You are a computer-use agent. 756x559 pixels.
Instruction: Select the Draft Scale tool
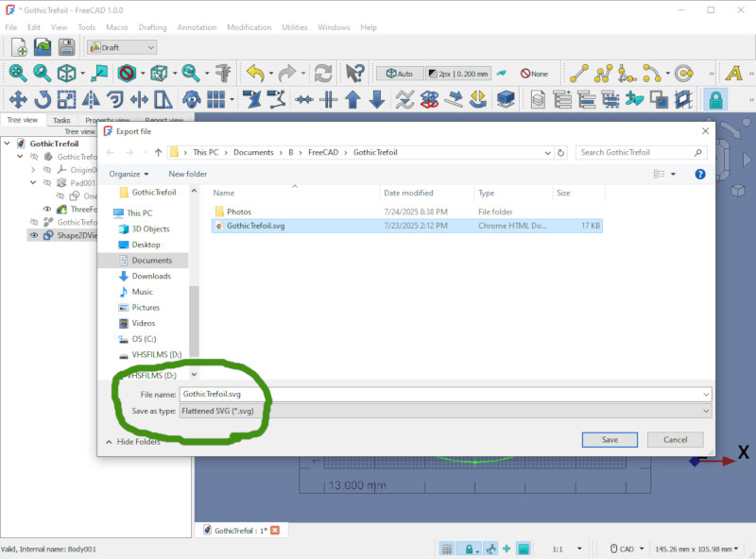(x=66, y=100)
